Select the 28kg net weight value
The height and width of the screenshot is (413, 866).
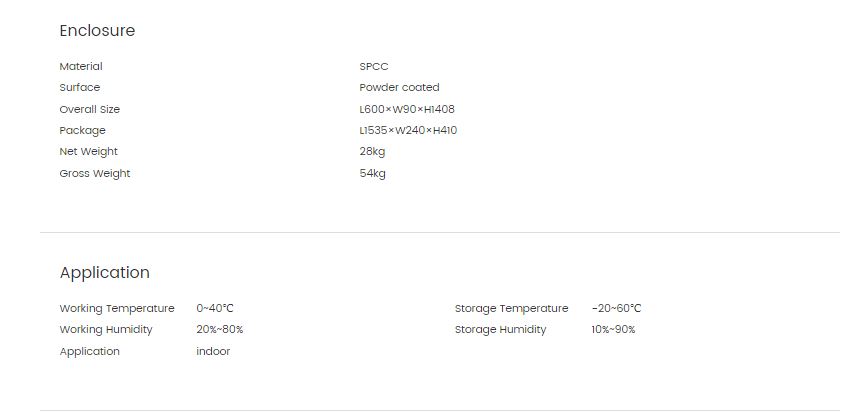pyautogui.click(x=372, y=151)
